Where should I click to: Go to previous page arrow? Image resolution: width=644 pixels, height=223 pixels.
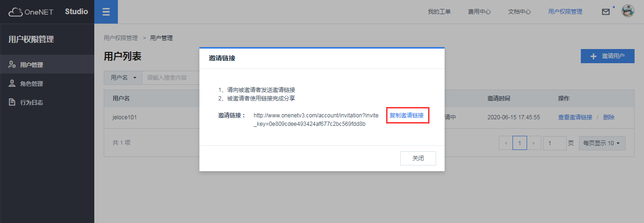point(506,143)
